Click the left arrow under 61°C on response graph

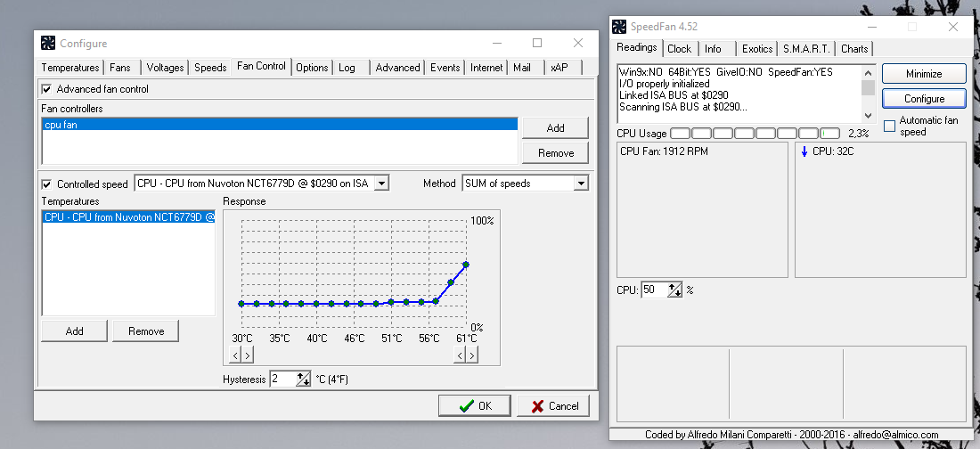point(460,355)
